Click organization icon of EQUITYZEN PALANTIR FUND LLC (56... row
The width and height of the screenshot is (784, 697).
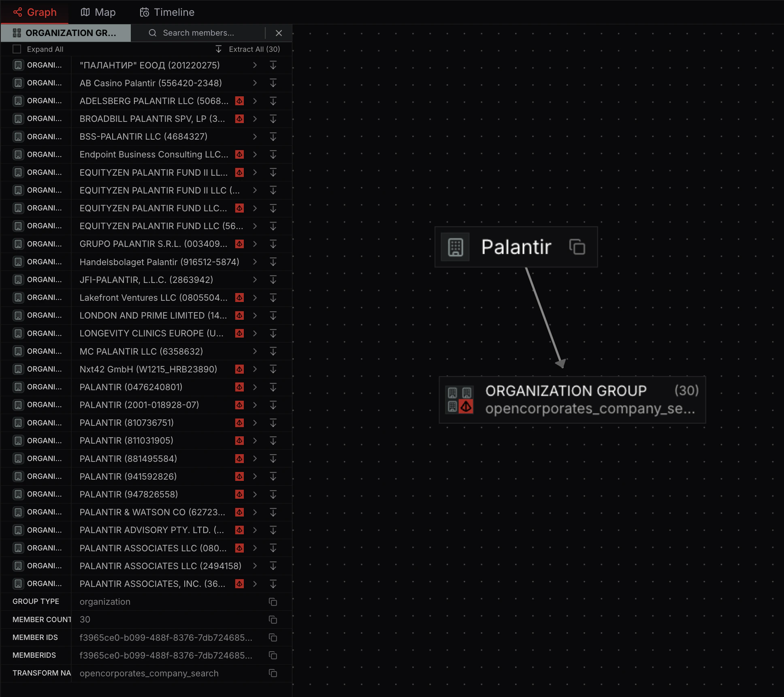coord(18,226)
